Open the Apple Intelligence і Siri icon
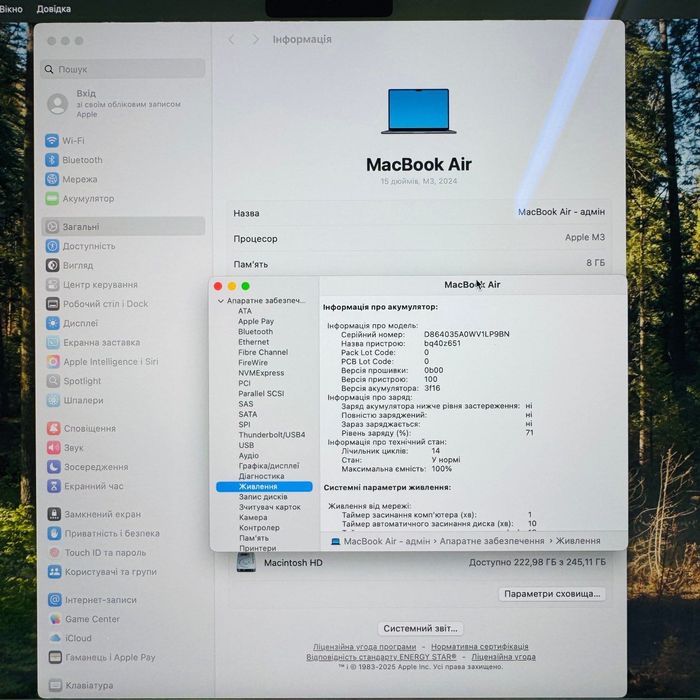The height and width of the screenshot is (700, 700). click(53, 362)
